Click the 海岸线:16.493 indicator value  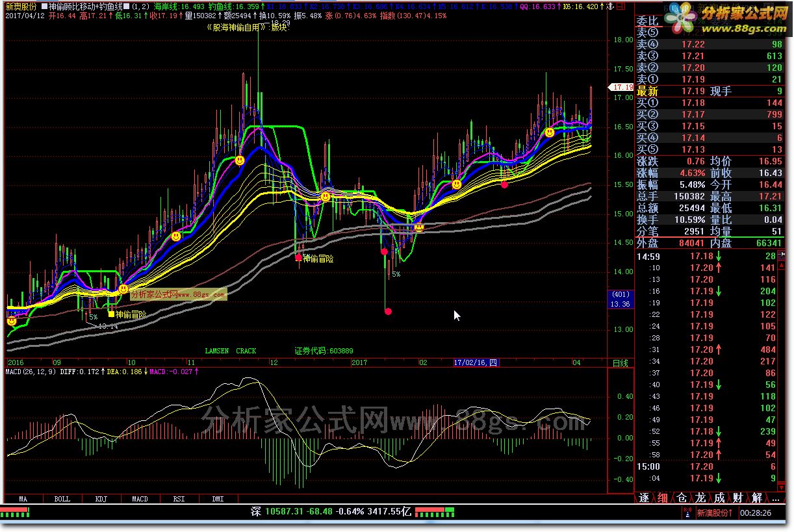[x=179, y=6]
